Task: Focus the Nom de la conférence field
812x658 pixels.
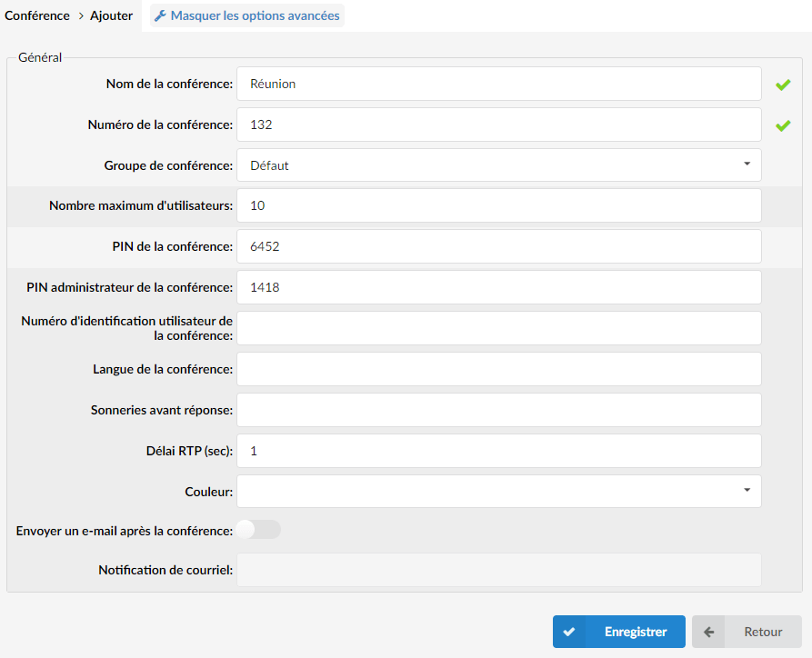Action: [498, 84]
